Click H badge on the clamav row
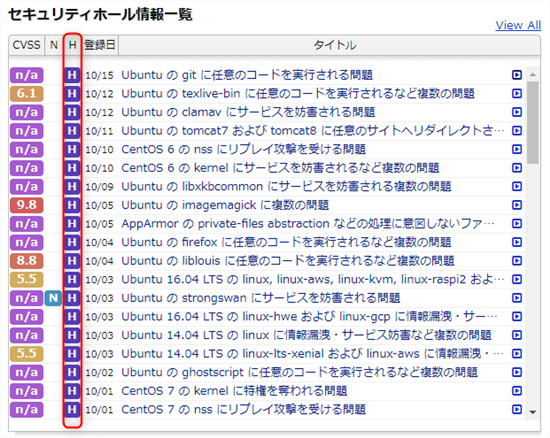Viewport: 550px width, 438px height. pyautogui.click(x=72, y=112)
